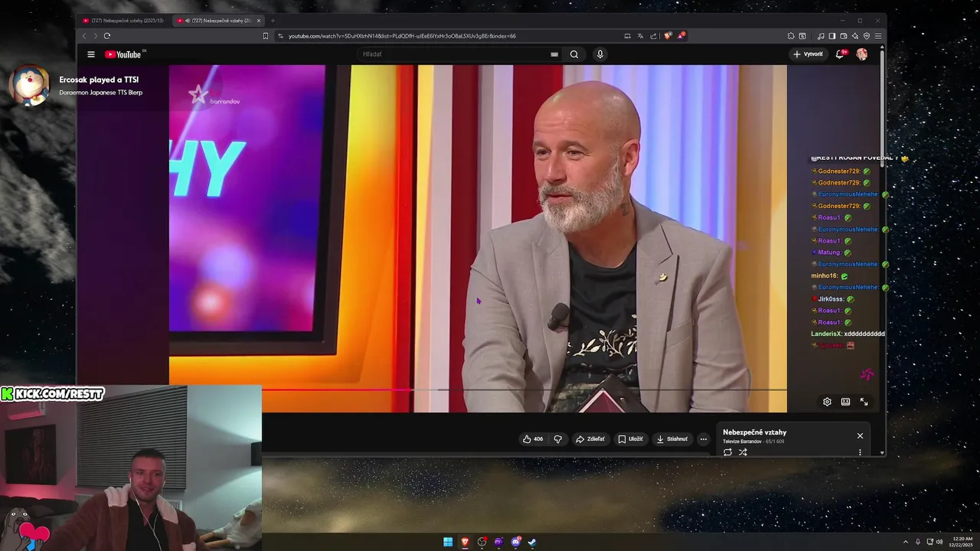
Task: Open the YouTube account avatar menu
Action: pyautogui.click(x=862, y=54)
